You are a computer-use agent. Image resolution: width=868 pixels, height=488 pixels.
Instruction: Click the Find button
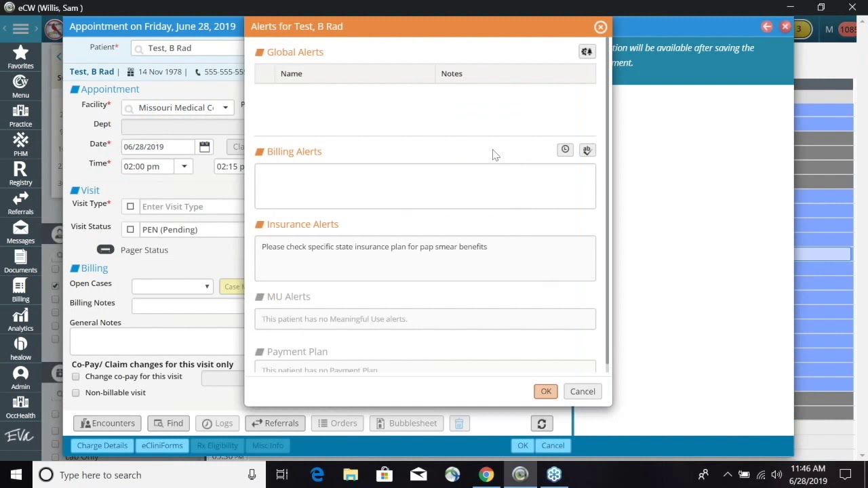(x=168, y=424)
